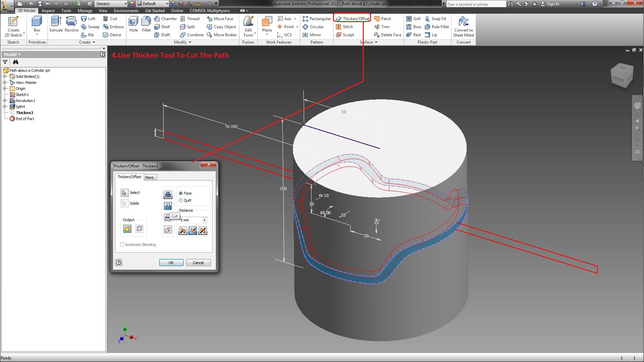This screenshot has width=644, height=362.
Task: Expand the Solid Bodies tree node
Action: pos(4,76)
